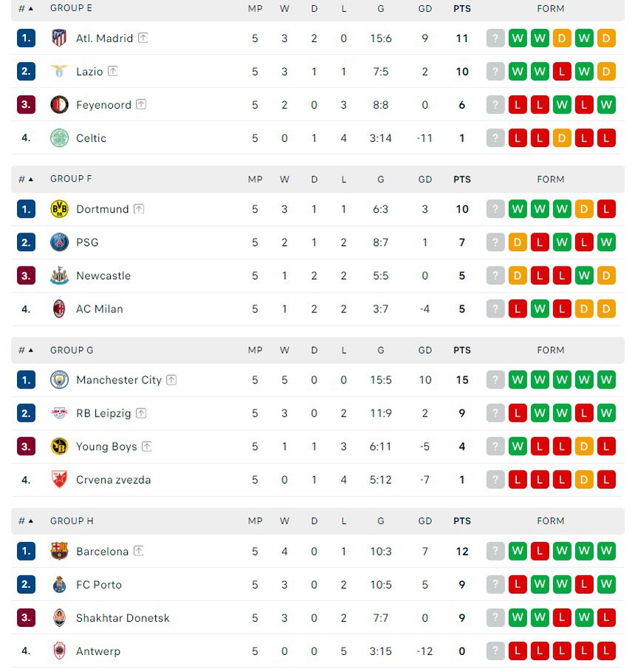Click the Antwerp club crest
Image resolution: width=635 pixels, height=672 pixels.
(59, 651)
